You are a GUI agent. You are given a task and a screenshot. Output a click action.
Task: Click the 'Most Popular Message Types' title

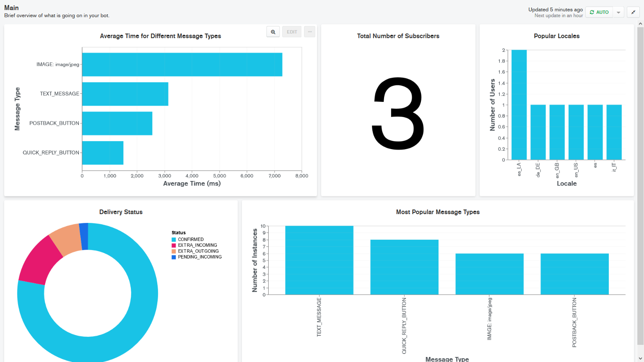coord(438,212)
